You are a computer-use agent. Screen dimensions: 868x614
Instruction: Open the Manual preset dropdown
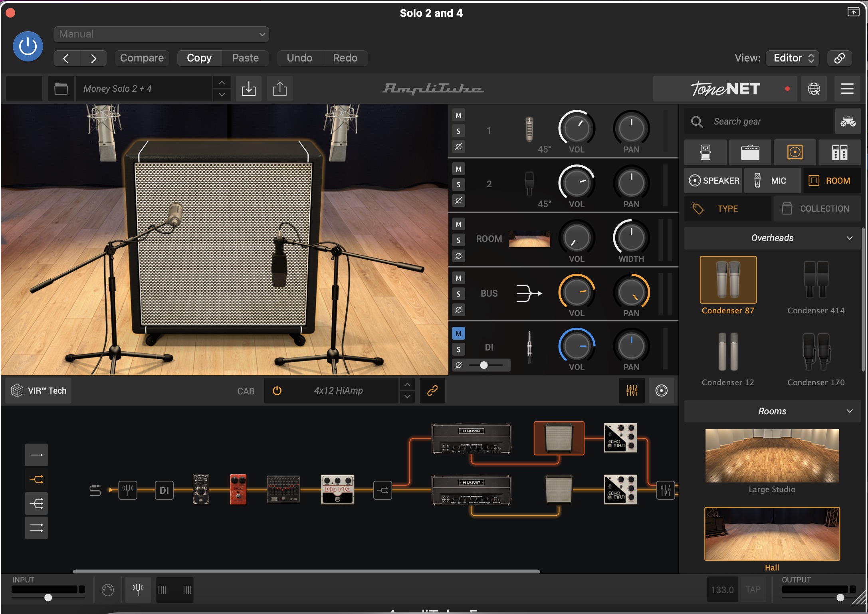point(161,34)
